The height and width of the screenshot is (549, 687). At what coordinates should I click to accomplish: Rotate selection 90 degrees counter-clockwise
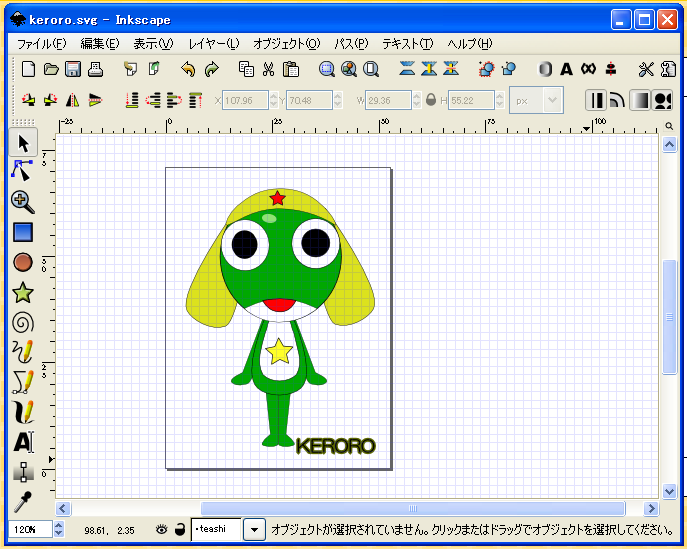pyautogui.click(x=28, y=100)
